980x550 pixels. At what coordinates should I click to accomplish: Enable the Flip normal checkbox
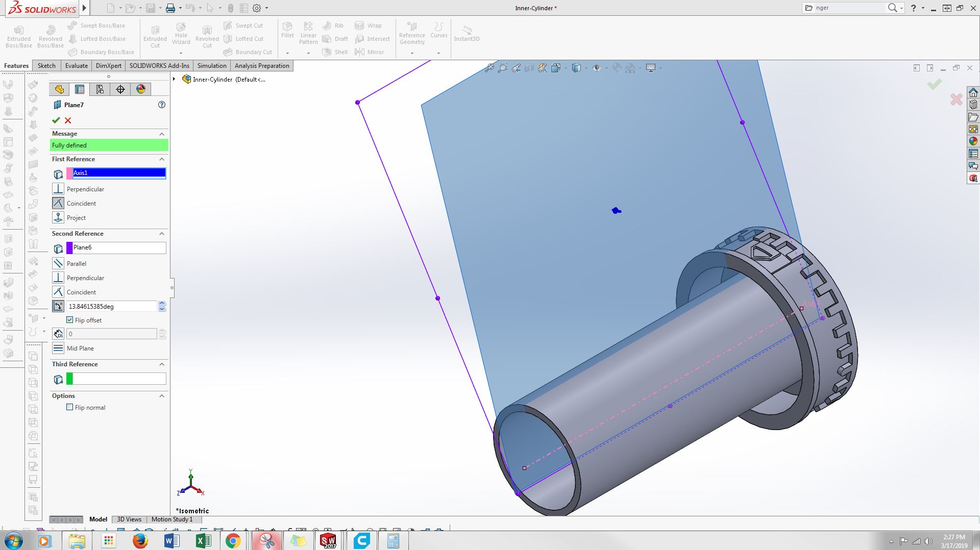(x=70, y=407)
